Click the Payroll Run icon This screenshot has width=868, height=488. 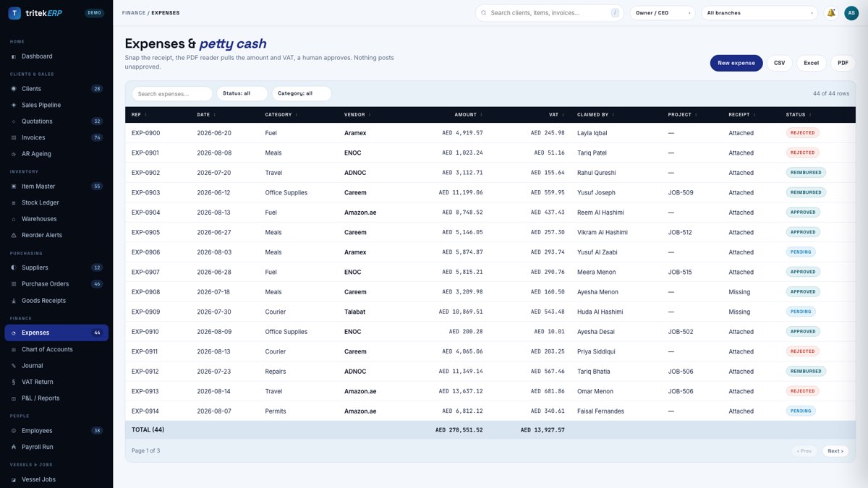(x=14, y=447)
